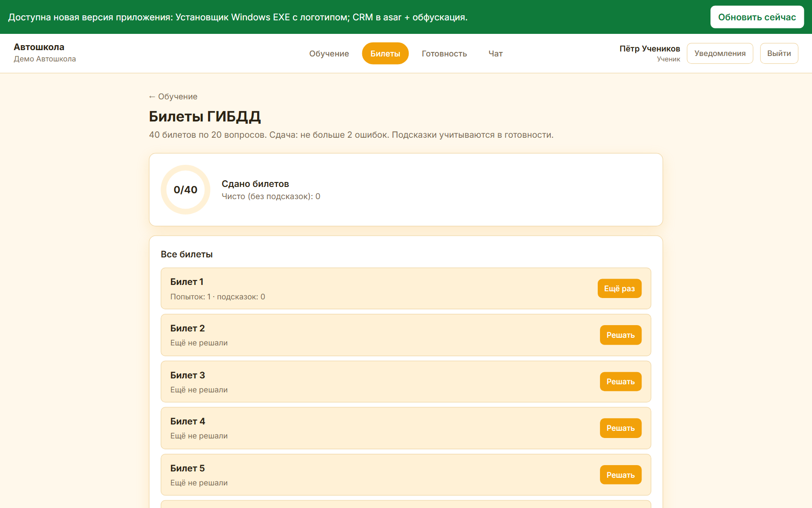
Task: Select the Билет 5 row title
Action: [188, 468]
